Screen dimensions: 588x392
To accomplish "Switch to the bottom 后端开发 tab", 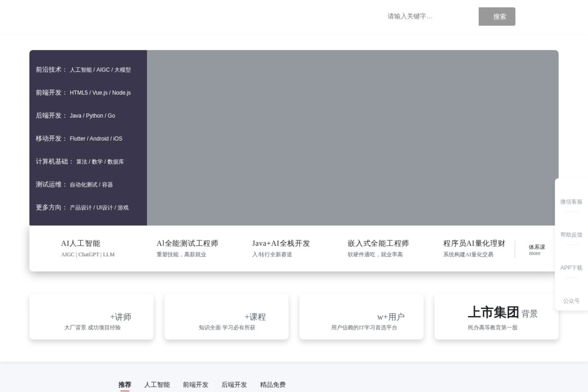I will 234,385.
